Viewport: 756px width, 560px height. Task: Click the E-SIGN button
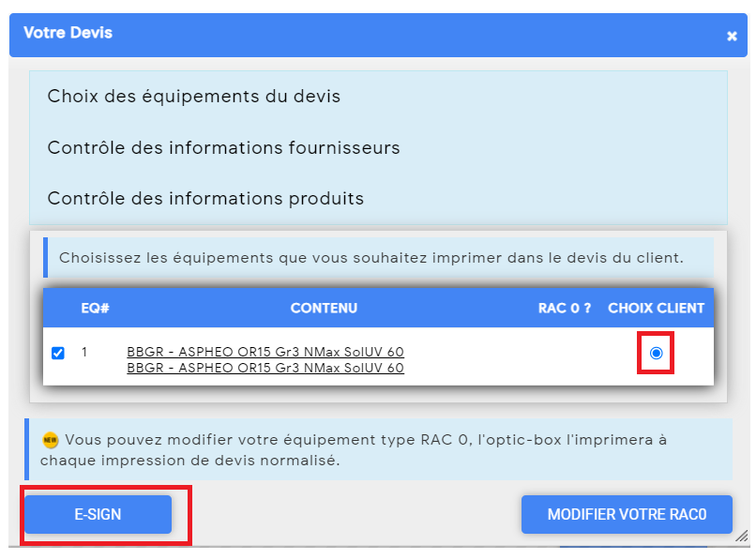(x=98, y=514)
